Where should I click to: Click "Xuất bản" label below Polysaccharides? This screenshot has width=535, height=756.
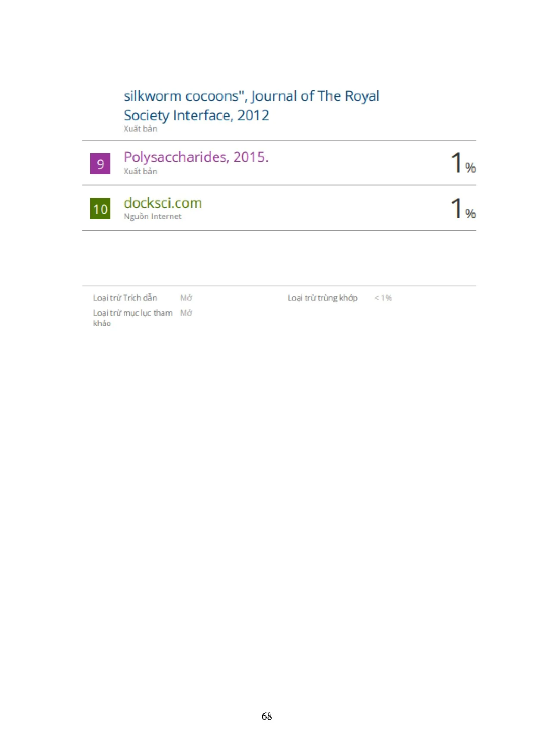[x=140, y=171]
